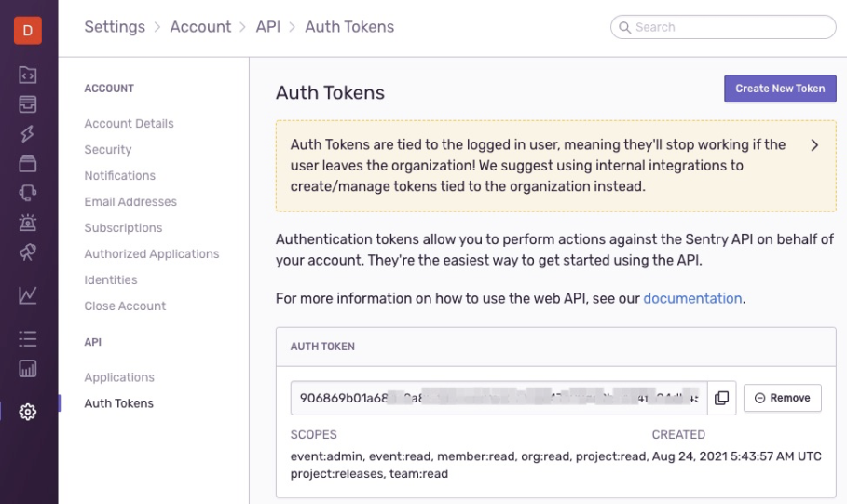Viewport: 847px width, 504px height.
Task: Click the Create New Token button
Action: click(x=780, y=89)
